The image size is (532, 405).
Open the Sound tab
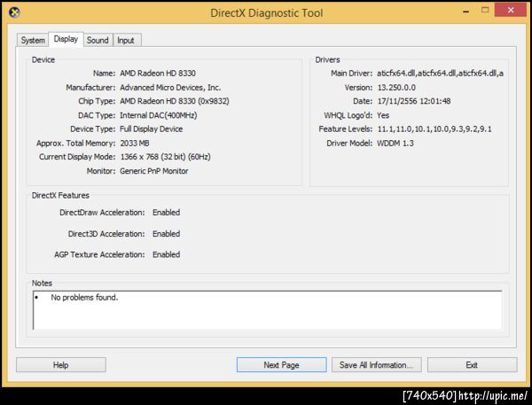[98, 40]
